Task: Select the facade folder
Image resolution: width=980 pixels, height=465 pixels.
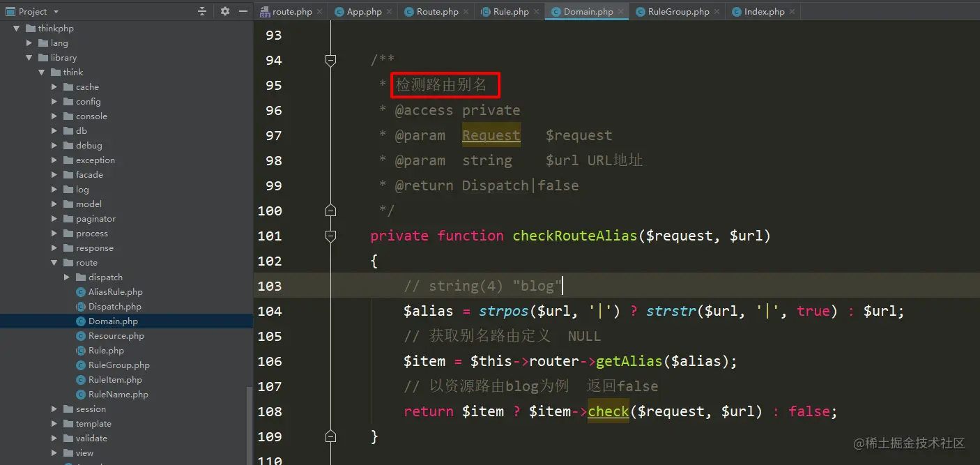Action: click(89, 175)
